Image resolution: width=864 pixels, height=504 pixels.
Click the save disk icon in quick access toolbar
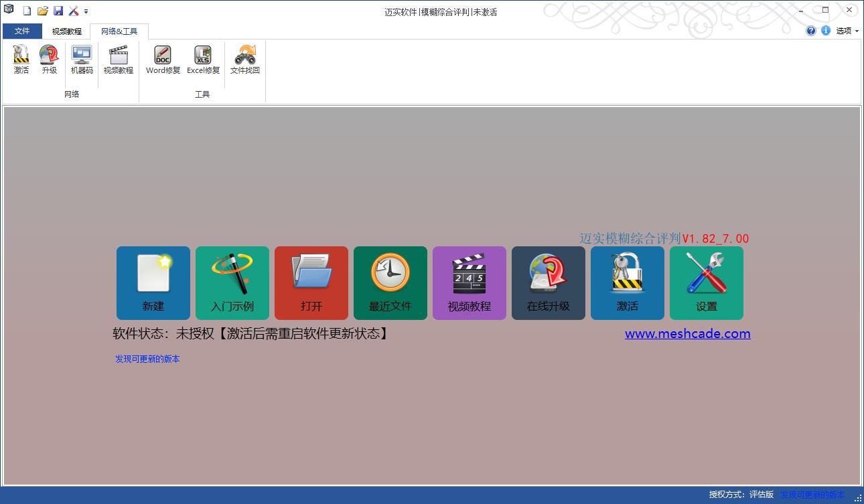pos(58,11)
